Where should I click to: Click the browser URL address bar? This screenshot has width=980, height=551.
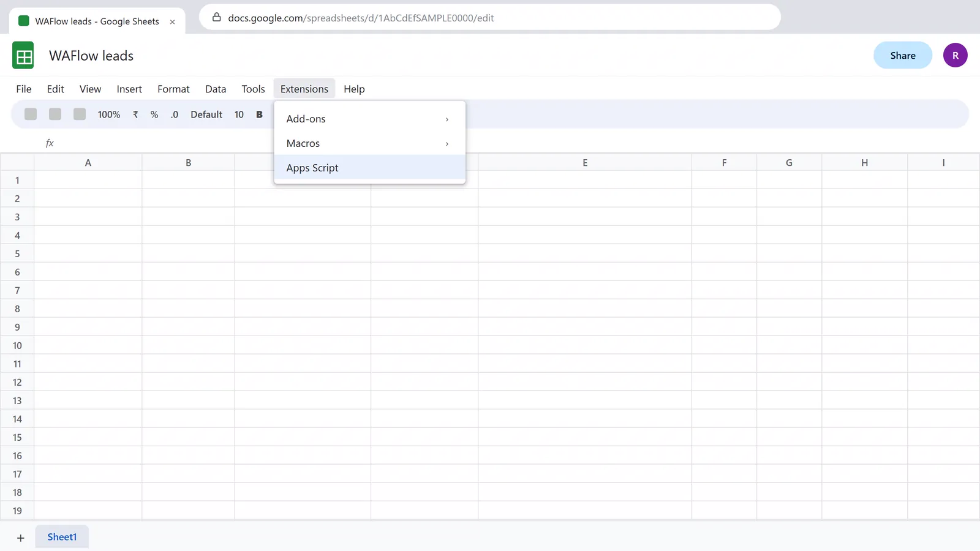(489, 17)
